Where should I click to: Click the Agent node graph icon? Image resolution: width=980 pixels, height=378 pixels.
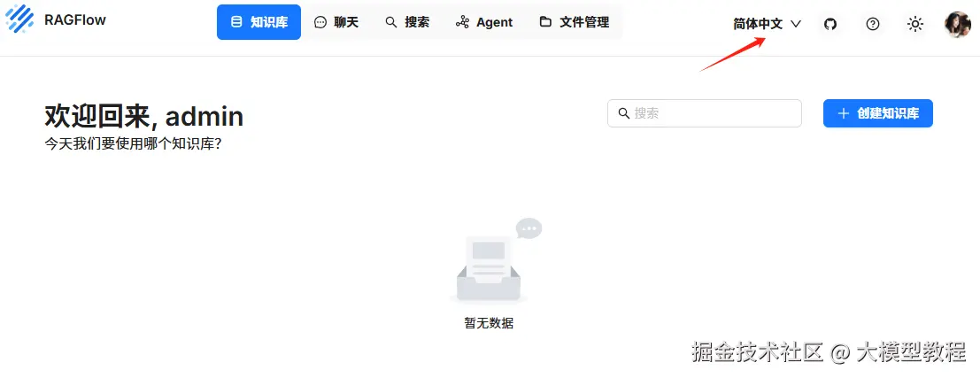[x=462, y=22]
